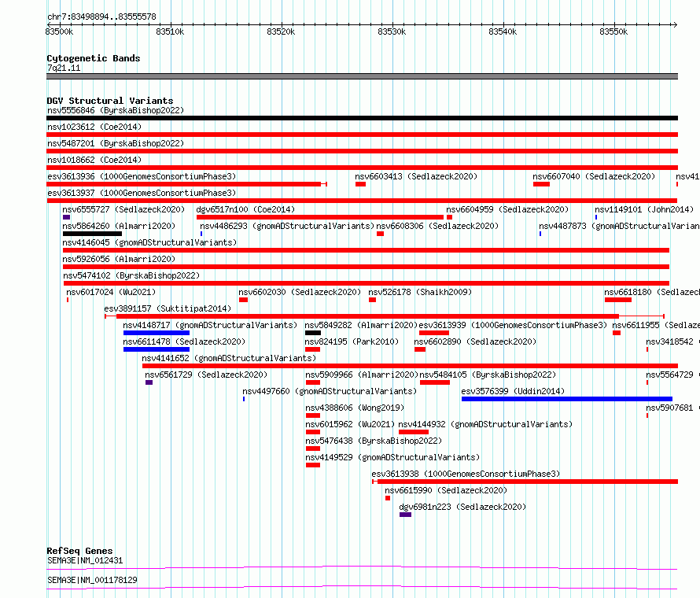Select the nsv5909966 (Almarri2020) label
The image size is (700, 598).
point(361,375)
